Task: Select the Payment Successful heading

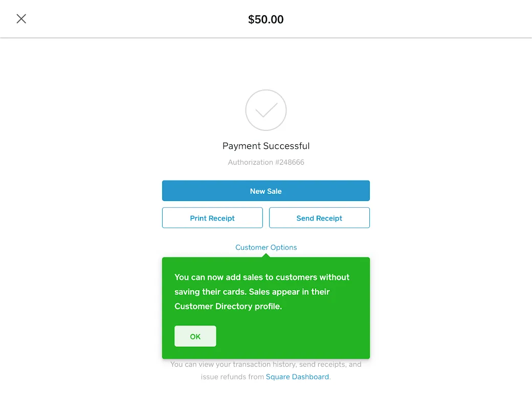Action: coord(266,146)
